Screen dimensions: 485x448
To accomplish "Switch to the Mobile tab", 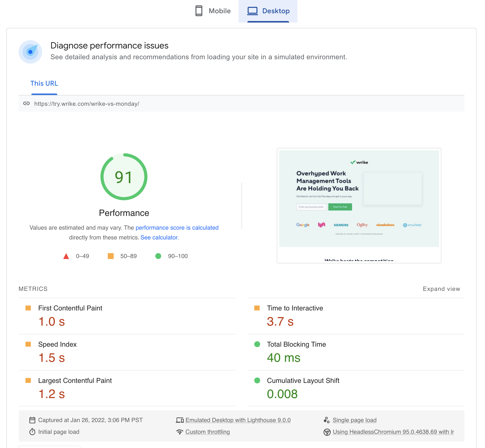I will tap(213, 11).
